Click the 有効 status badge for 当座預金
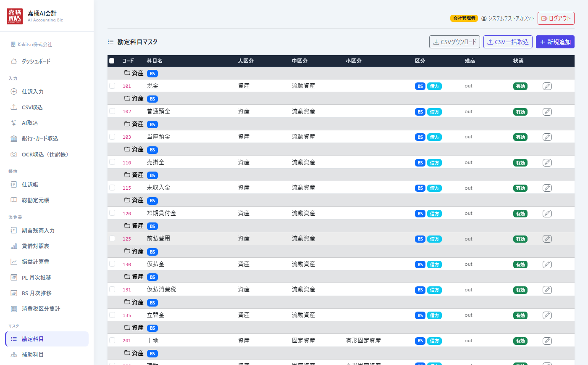 520,137
